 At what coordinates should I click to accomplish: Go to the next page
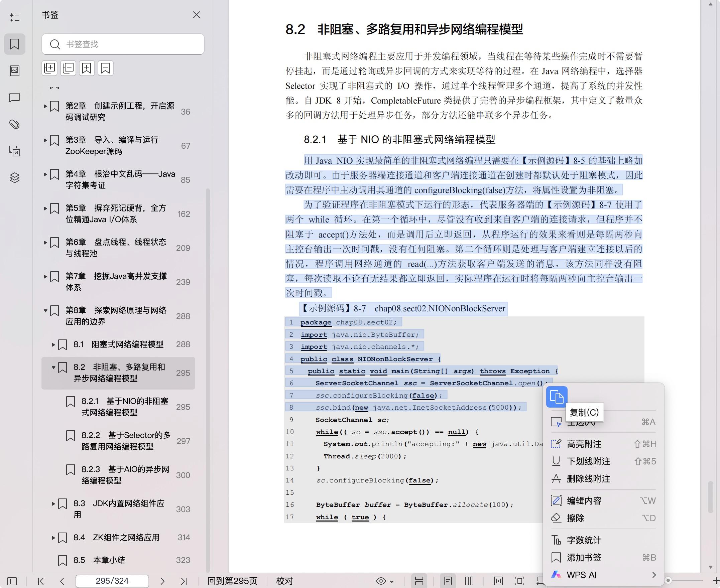click(x=162, y=582)
